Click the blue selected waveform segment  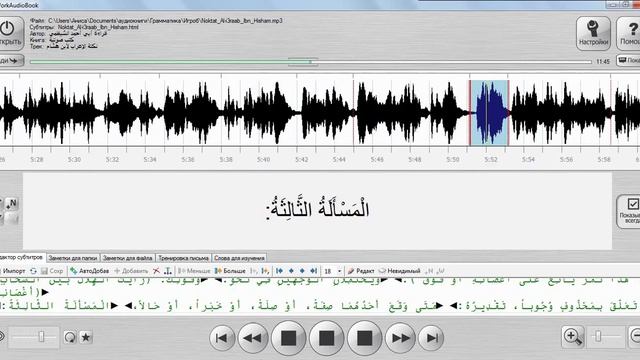pyautogui.click(x=489, y=112)
